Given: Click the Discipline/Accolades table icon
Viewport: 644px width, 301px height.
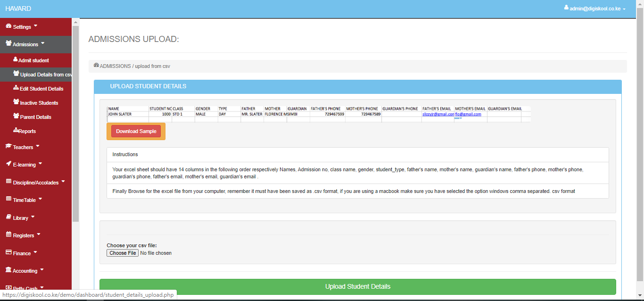Looking at the screenshot, I should tap(8, 182).
